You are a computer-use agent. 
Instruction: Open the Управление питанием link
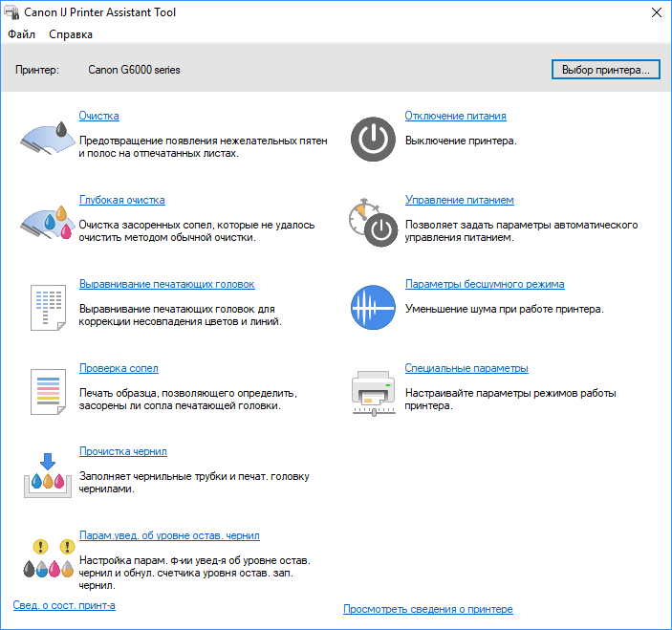pyautogui.click(x=460, y=200)
